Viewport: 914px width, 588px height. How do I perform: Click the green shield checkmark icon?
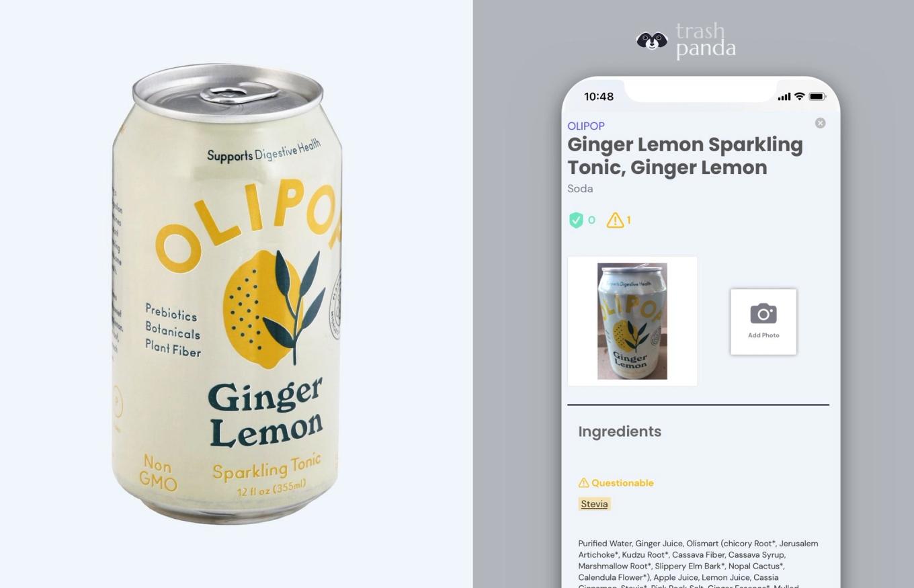pos(576,220)
